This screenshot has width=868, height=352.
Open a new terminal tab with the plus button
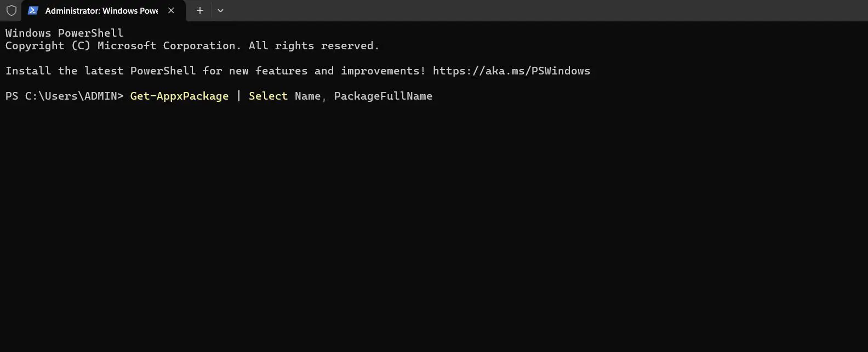(199, 10)
